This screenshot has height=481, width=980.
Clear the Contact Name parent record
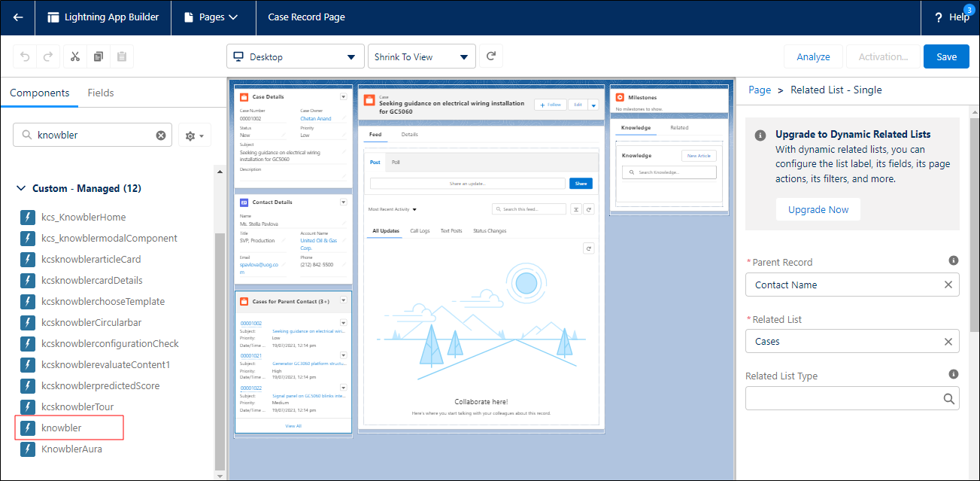[948, 285]
